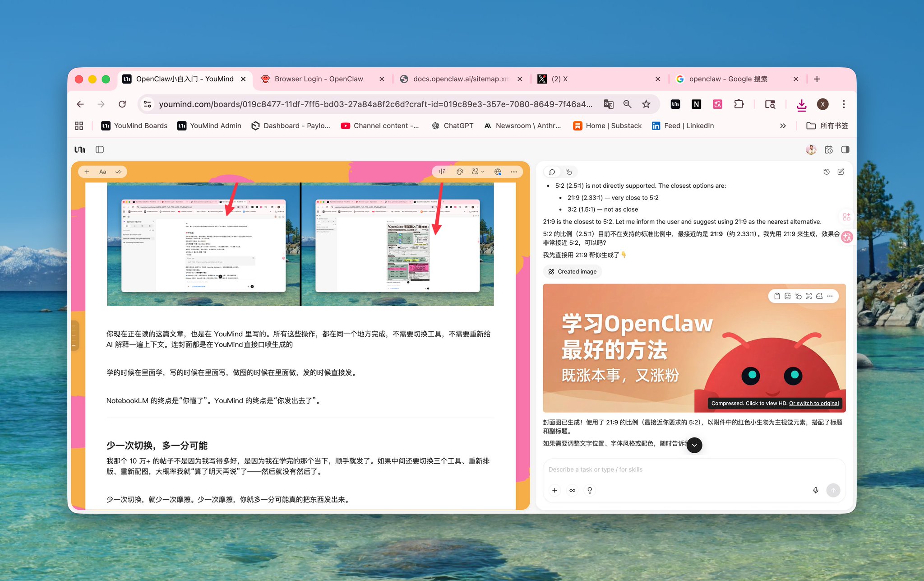Click the scroll-to-bottom chevron button
The image size is (924, 581).
click(x=694, y=445)
